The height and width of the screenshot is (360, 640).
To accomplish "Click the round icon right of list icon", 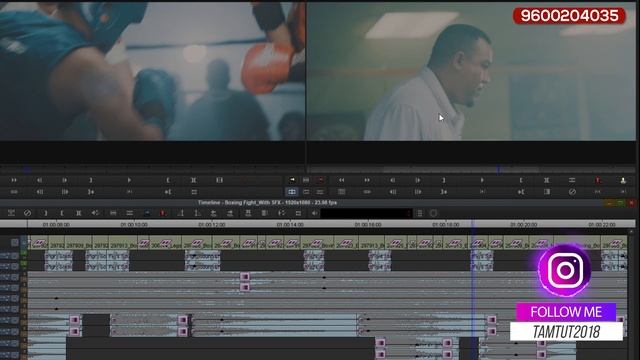I will pos(433,213).
